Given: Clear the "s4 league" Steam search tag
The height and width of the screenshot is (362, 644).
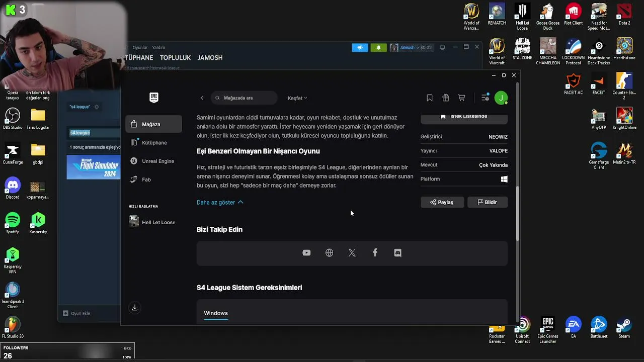Looking at the screenshot, I should pyautogui.click(x=97, y=107).
